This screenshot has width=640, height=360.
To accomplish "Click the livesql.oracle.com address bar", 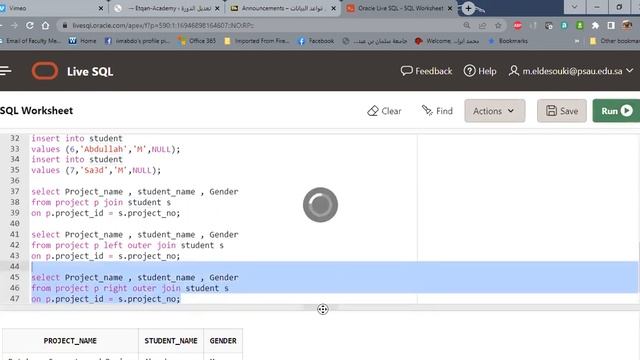I will (261, 25).
